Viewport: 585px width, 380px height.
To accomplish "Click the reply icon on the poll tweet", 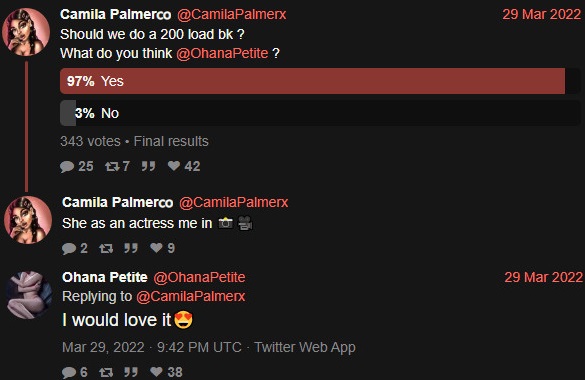I will point(67,166).
